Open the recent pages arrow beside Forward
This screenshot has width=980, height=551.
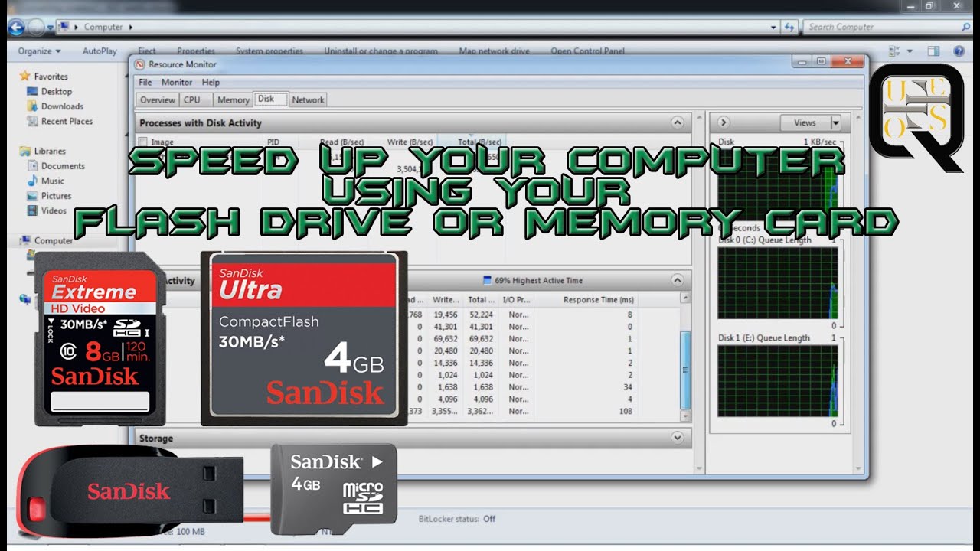[x=50, y=28]
